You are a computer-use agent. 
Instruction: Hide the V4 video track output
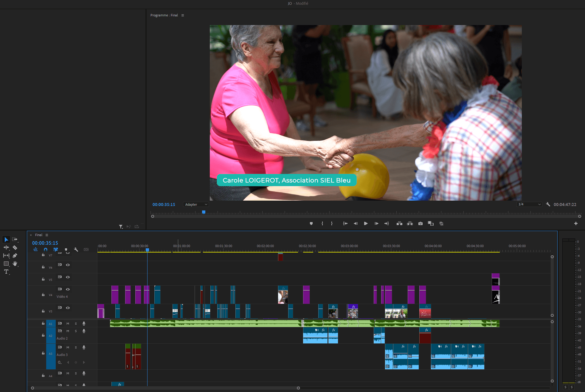click(x=68, y=289)
